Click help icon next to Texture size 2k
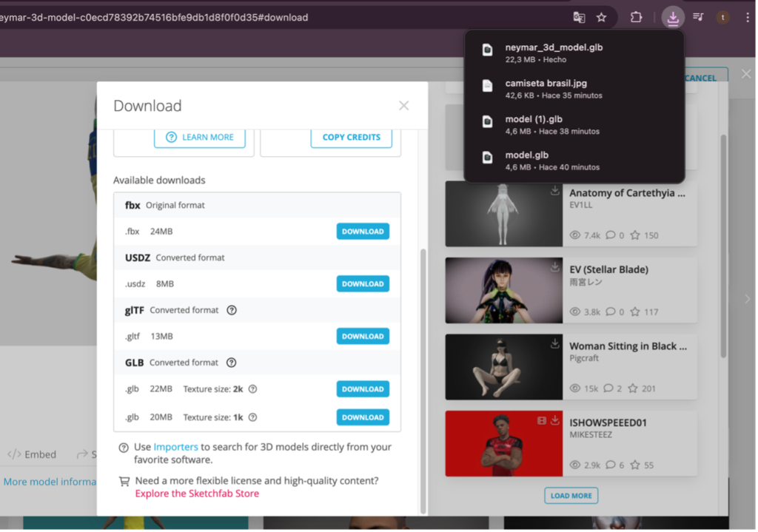 (253, 390)
